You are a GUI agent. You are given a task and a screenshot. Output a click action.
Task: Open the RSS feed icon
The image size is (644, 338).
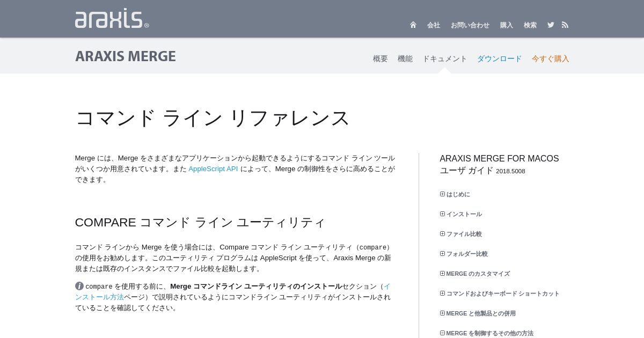(565, 25)
